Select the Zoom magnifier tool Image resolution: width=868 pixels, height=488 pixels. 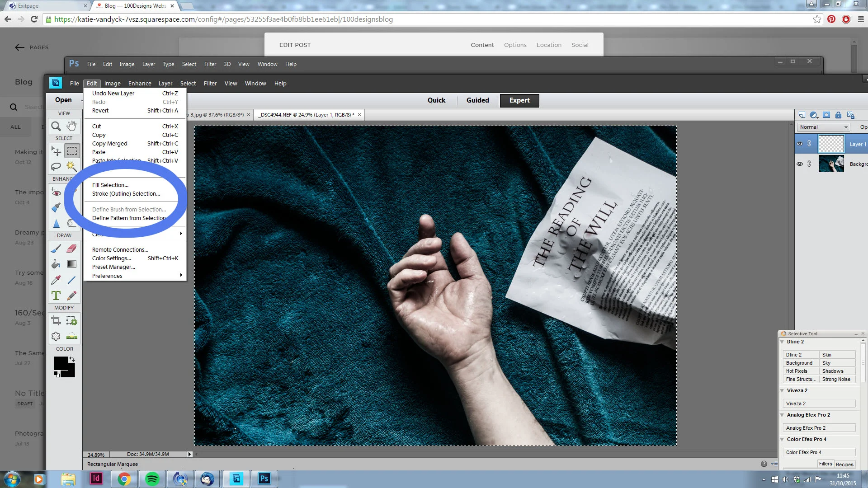[56, 126]
